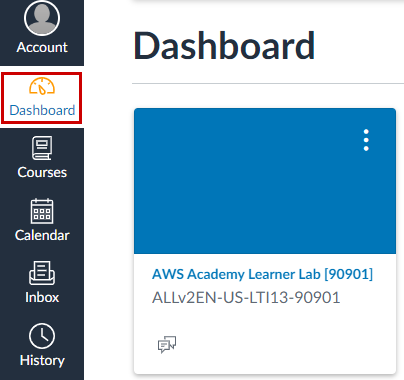Click the Dashboard page heading
This screenshot has width=404, height=380.
pos(224,46)
